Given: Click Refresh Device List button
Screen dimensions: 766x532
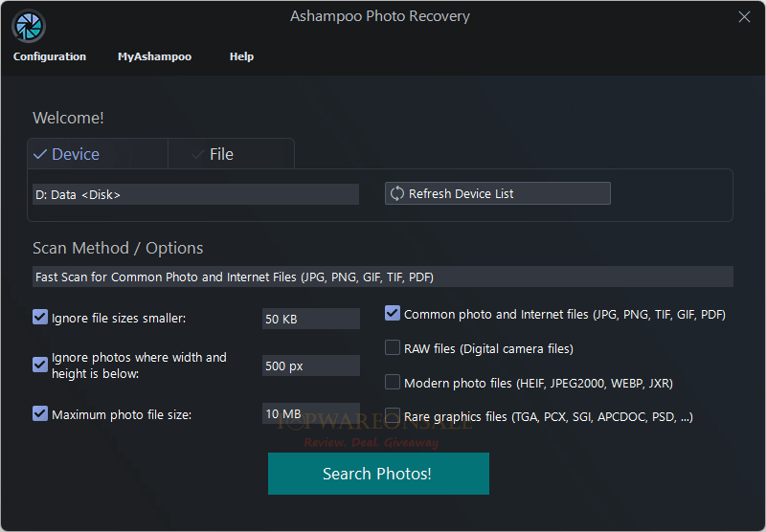Looking at the screenshot, I should pos(497,194).
